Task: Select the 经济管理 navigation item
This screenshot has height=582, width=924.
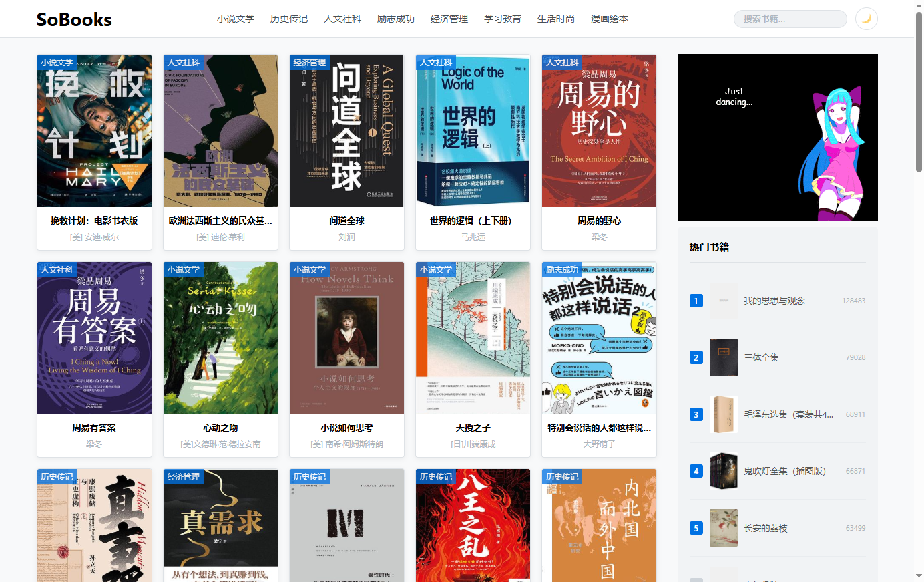Action: pos(449,19)
